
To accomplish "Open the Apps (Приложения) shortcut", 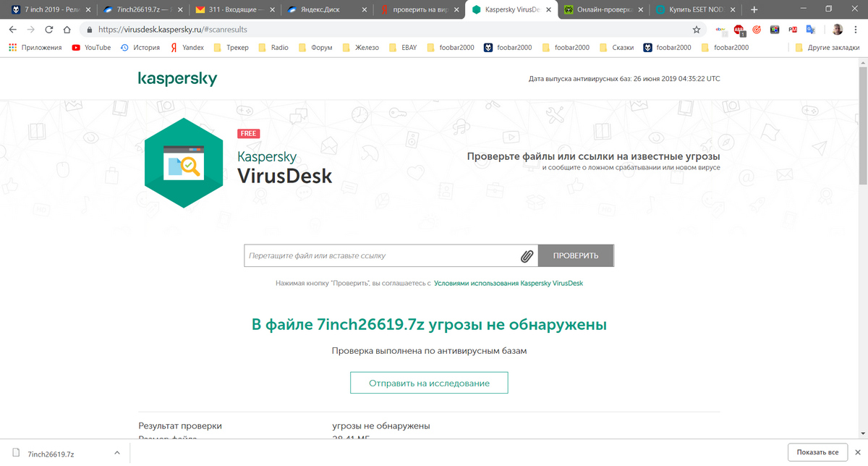I will click(x=35, y=47).
